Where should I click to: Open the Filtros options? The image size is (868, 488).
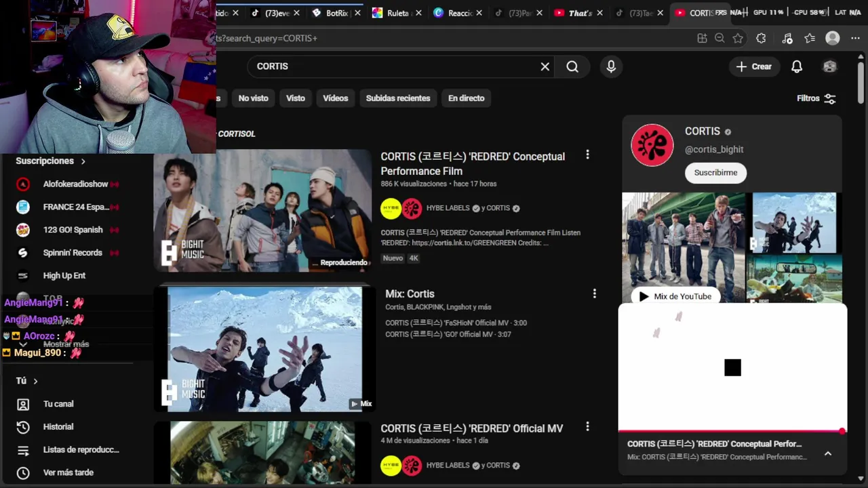(816, 98)
